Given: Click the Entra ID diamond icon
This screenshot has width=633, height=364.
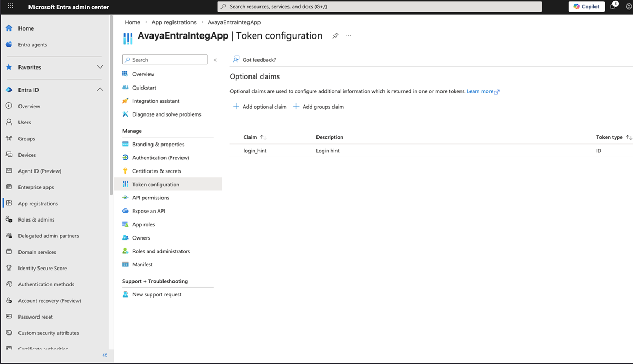Looking at the screenshot, I should coord(9,90).
